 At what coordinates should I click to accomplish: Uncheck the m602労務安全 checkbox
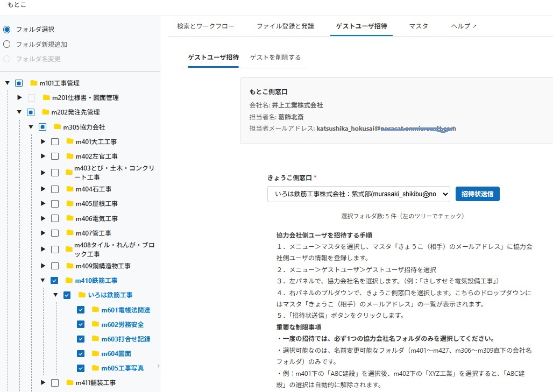coord(81,325)
